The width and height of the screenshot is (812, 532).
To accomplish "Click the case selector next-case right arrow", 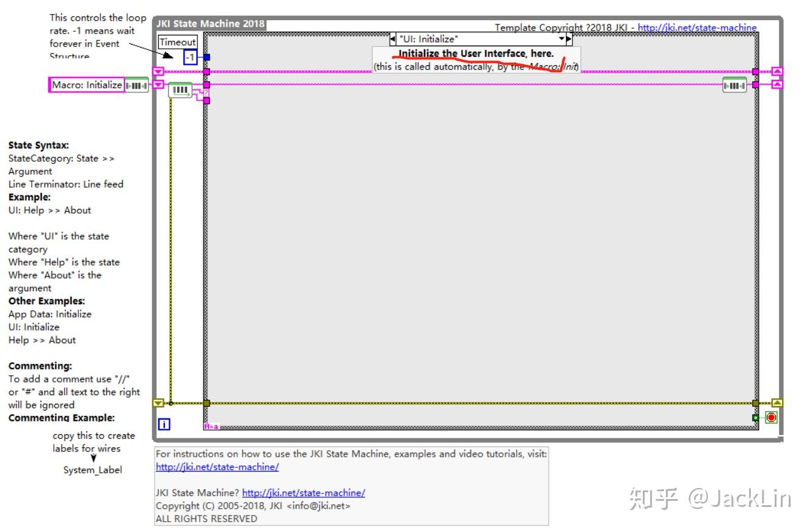I will tap(569, 38).
